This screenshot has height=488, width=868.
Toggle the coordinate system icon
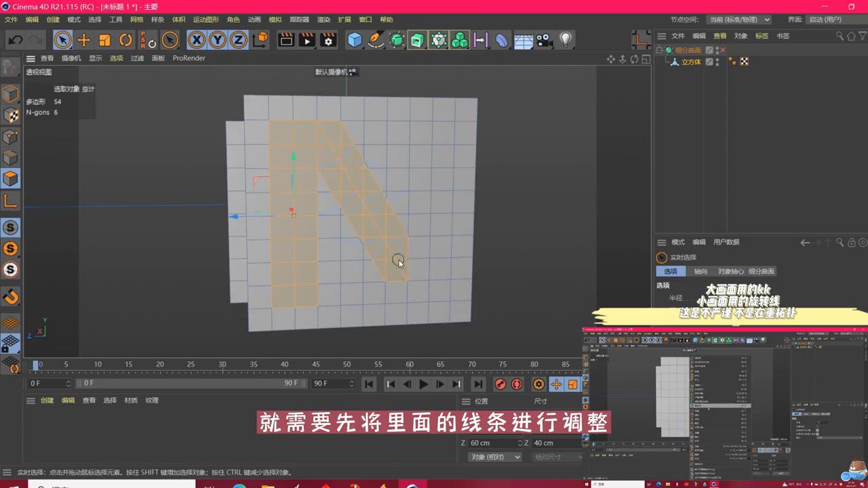(260, 40)
